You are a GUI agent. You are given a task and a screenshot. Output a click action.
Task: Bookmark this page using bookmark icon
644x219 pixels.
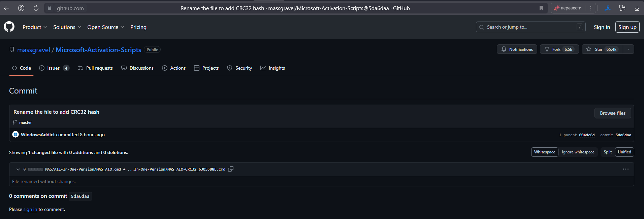(x=541, y=8)
